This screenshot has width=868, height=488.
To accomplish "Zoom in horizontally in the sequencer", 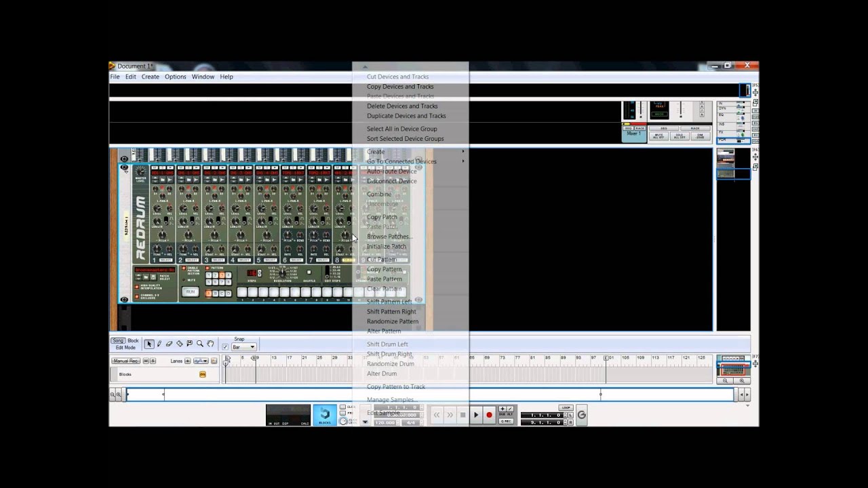I will point(119,394).
